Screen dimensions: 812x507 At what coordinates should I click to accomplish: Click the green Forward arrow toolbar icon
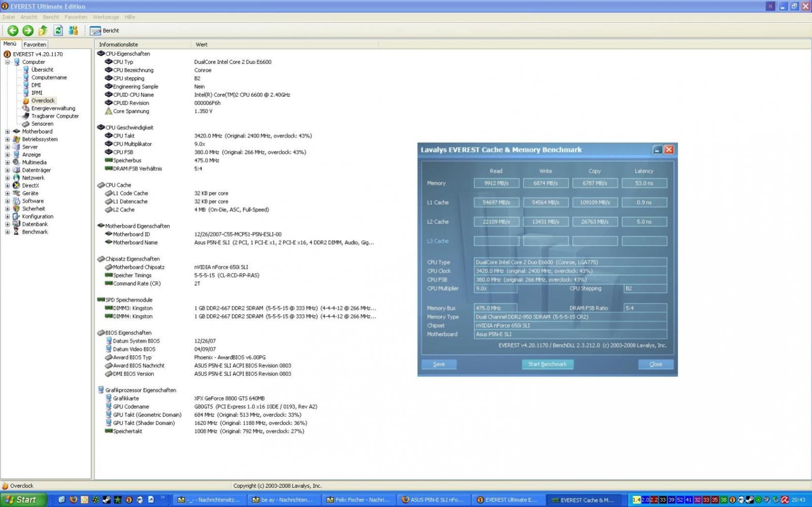tap(28, 30)
